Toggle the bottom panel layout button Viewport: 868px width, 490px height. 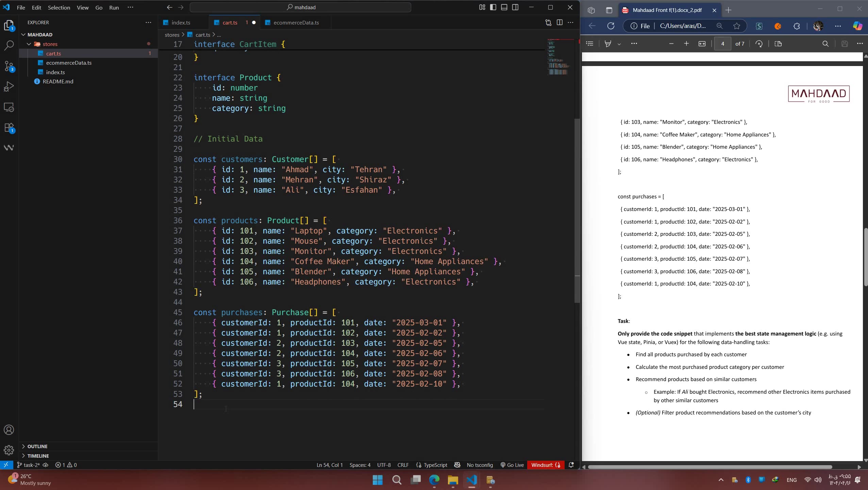[504, 7]
